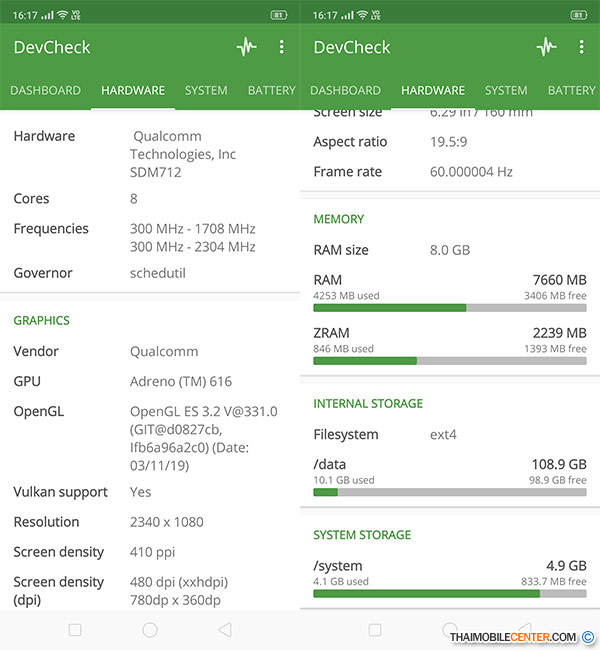Image resolution: width=600 pixels, height=650 pixels.
Task: Switch to SYSTEM tab in right screen
Action: (506, 90)
